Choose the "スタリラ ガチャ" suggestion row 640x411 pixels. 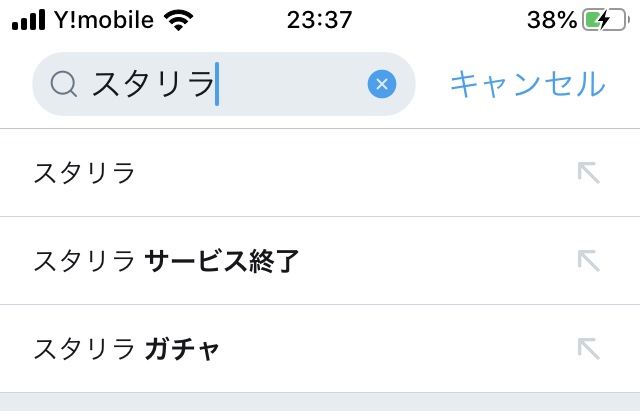(300, 349)
